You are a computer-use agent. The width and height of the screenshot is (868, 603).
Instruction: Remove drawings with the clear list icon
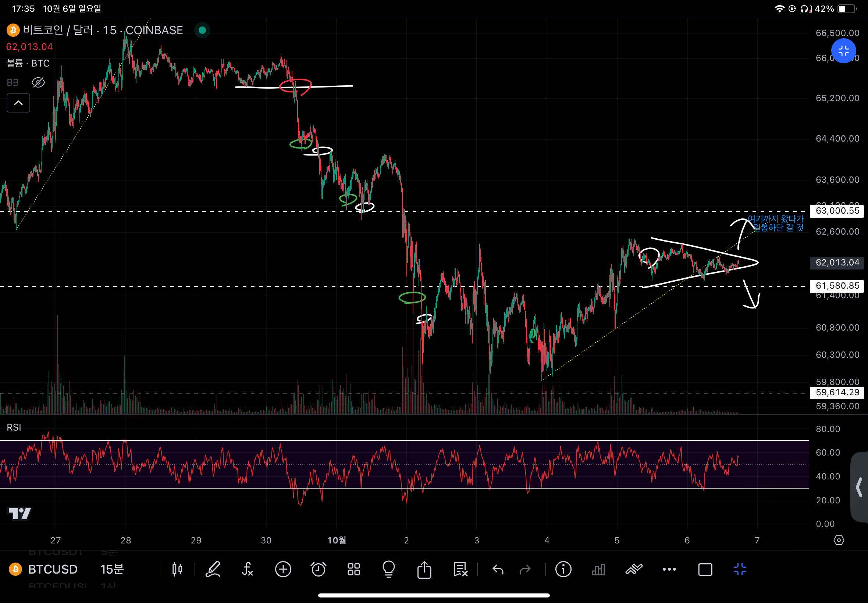click(x=460, y=569)
